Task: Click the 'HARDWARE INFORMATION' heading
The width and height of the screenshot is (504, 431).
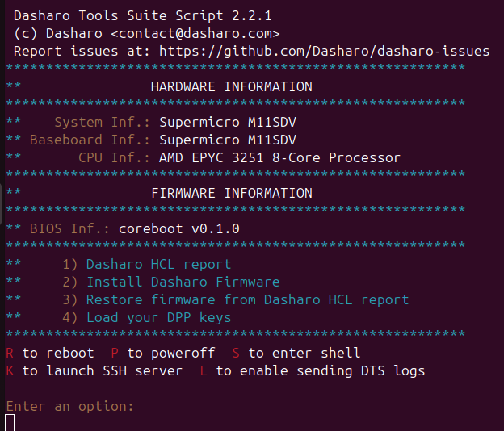Action: click(232, 86)
